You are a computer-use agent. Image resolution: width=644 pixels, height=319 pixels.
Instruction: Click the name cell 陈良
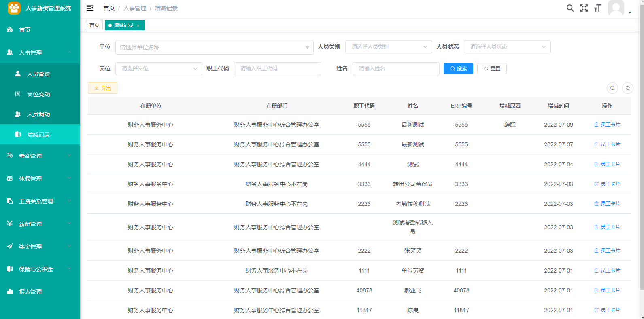point(413,310)
